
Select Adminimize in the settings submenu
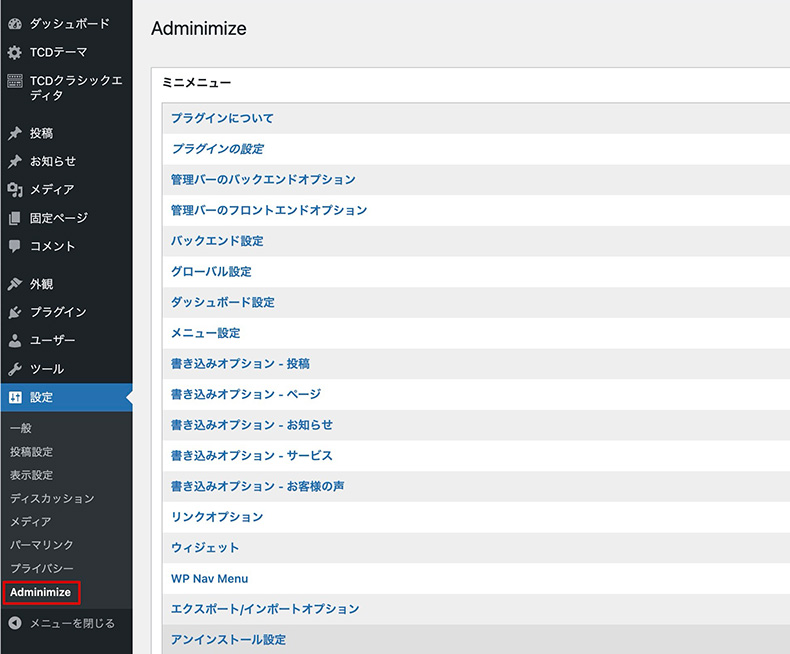pos(40,592)
